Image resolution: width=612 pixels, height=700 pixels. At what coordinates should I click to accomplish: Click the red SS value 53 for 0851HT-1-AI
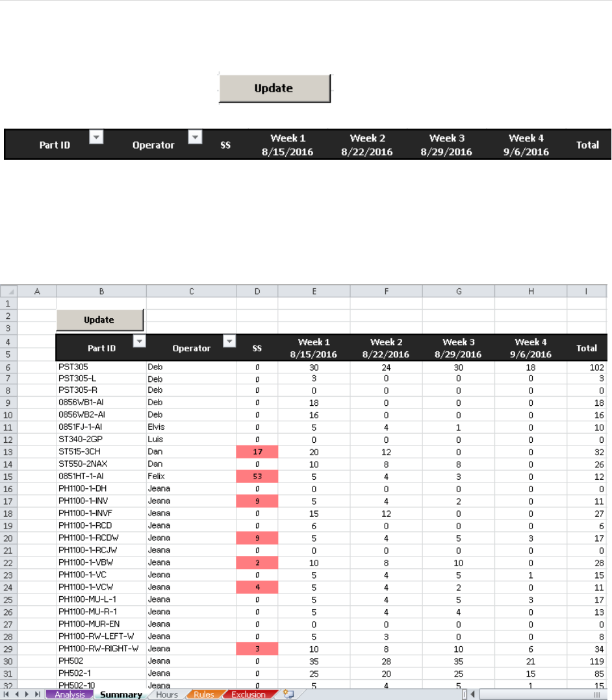pyautogui.click(x=257, y=477)
